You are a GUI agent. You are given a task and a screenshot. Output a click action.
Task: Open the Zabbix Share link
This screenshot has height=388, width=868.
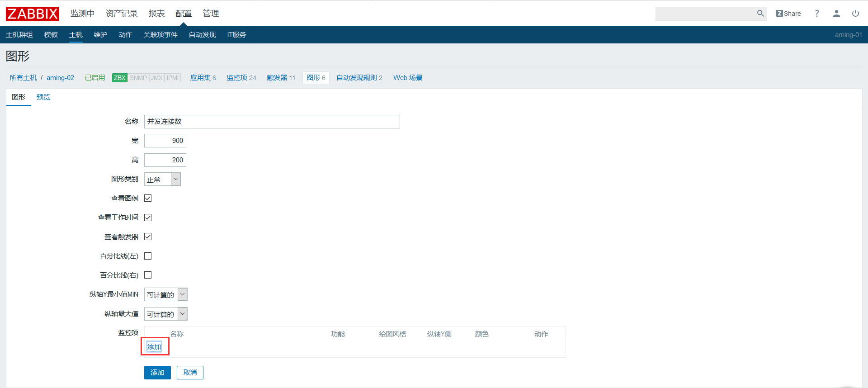click(x=788, y=14)
